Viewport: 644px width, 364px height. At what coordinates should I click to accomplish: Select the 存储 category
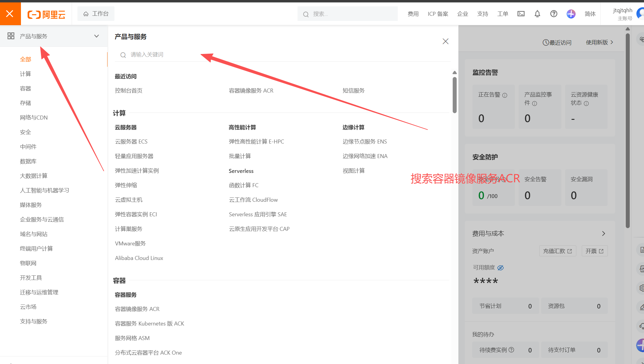coord(26,103)
